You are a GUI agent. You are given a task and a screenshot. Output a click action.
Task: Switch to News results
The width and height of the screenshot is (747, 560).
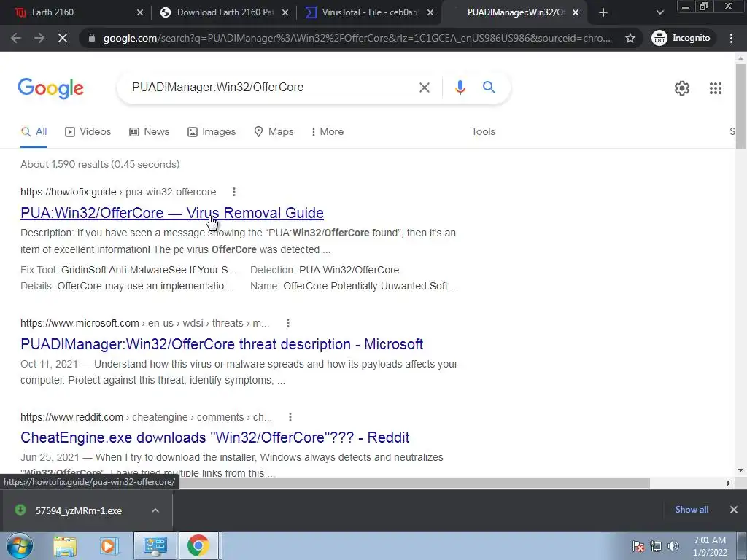(149, 132)
